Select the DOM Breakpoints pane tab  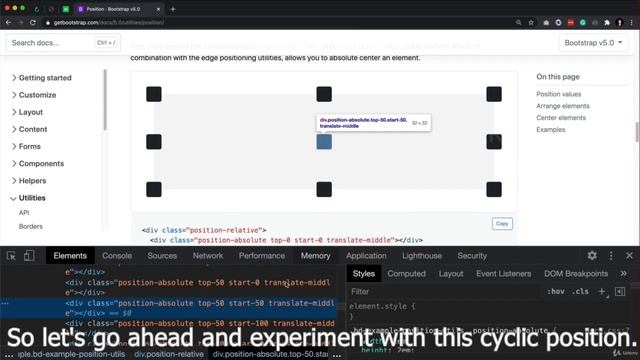pos(576,273)
